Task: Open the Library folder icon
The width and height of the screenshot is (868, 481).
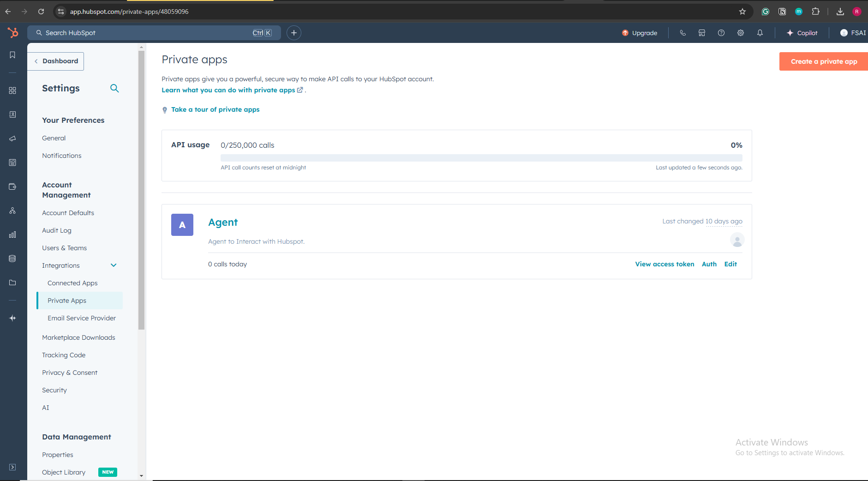Action: (12, 283)
